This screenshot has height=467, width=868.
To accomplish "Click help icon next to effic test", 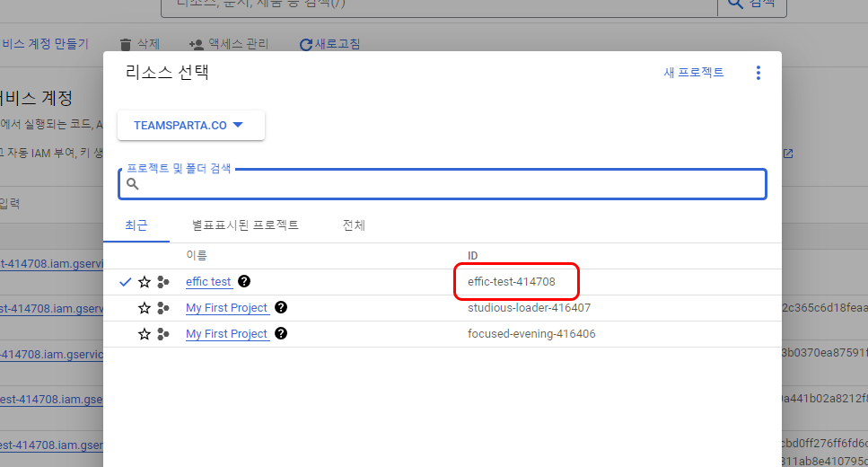I will tap(244, 282).
